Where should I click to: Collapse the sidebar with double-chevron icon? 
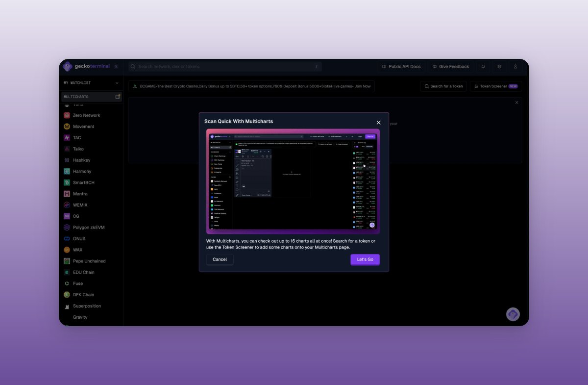tap(116, 67)
